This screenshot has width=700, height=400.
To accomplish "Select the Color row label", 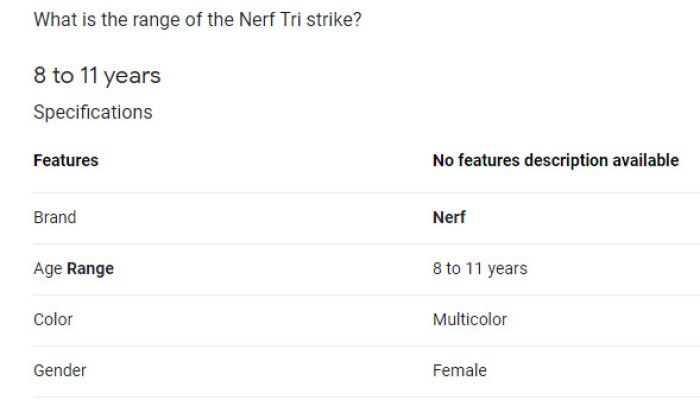I will (53, 320).
